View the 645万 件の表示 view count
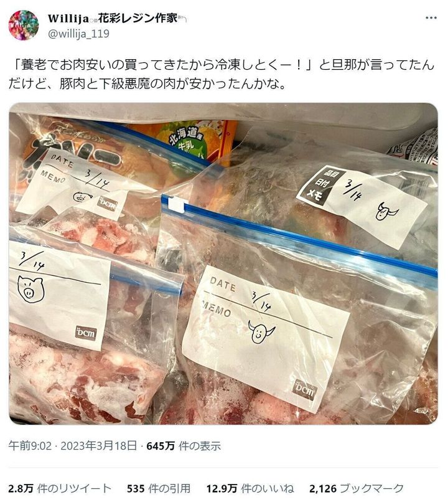Image resolution: width=448 pixels, height=502 pixels. 184,446
